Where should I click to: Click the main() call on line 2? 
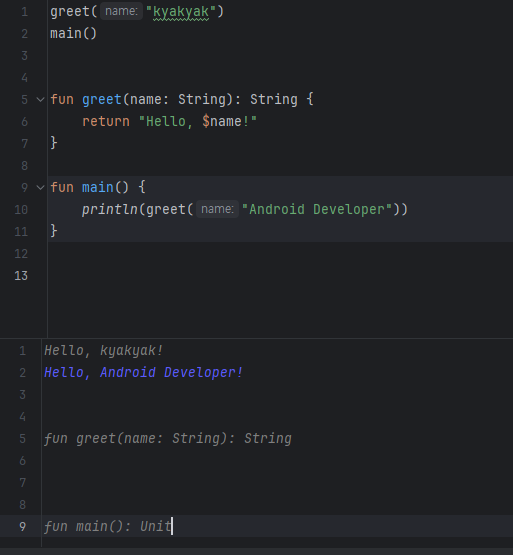(x=73, y=34)
